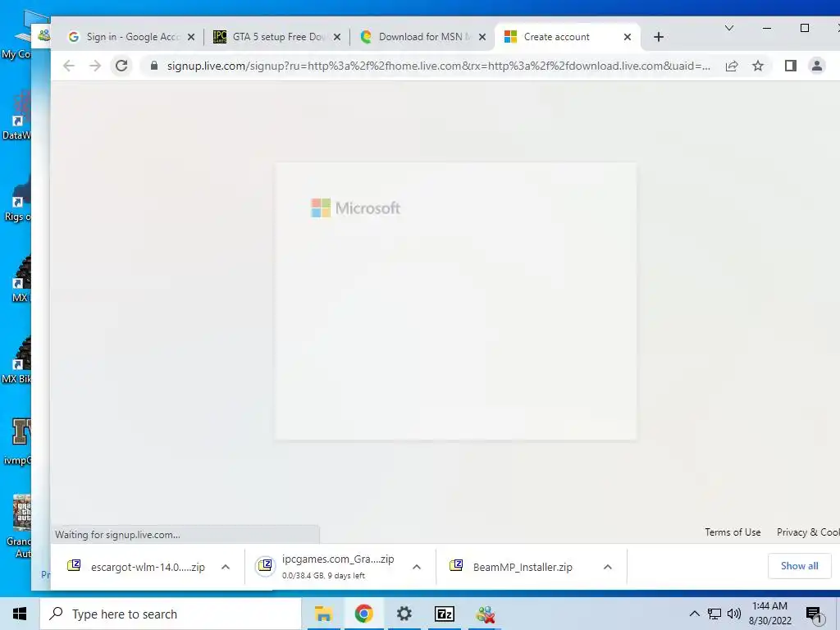Select the Rigs desktop shortcut
Screen dimensions: 840x630
tap(18, 198)
